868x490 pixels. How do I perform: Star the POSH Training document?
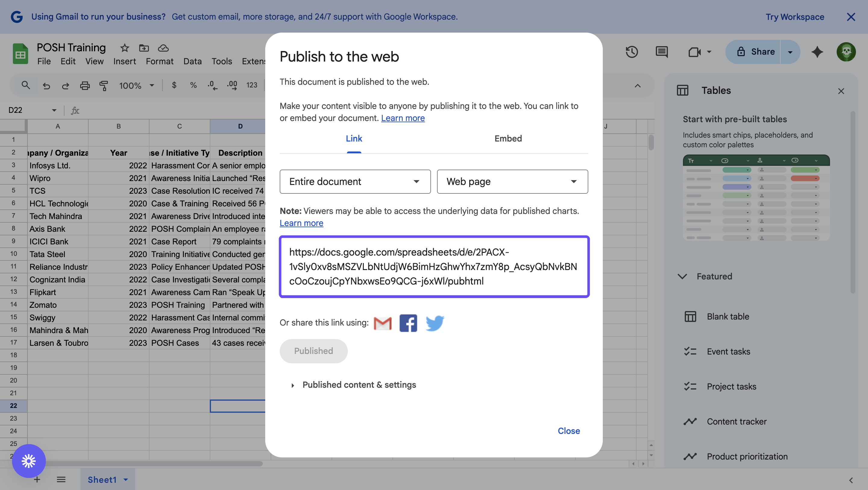(124, 48)
